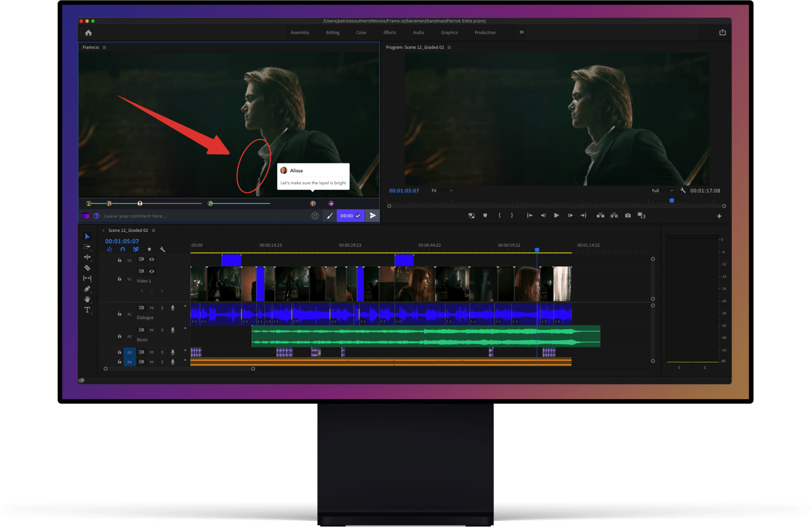Open the Comparison View button
This screenshot has height=527, width=812.
[641, 216]
